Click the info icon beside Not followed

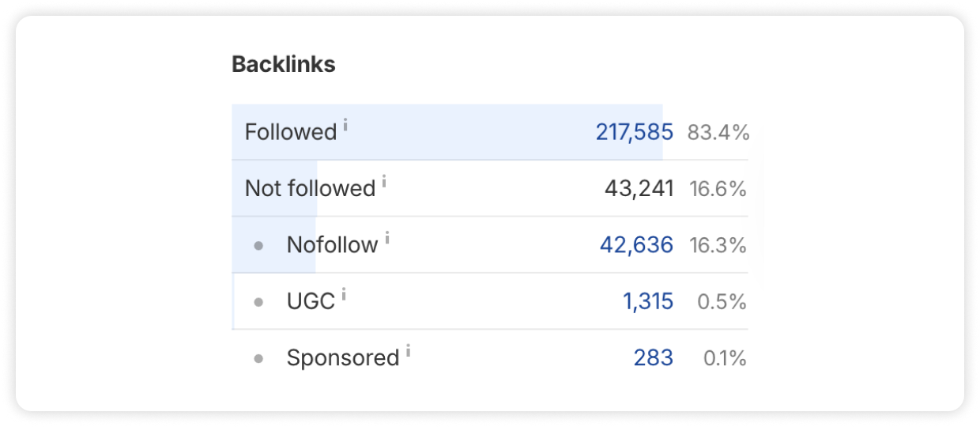click(384, 182)
